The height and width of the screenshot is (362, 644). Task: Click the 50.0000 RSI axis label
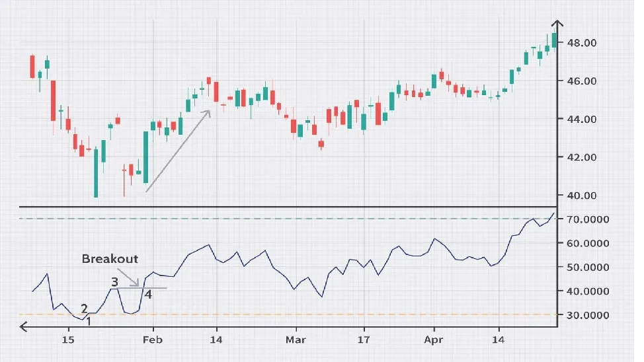[588, 267]
